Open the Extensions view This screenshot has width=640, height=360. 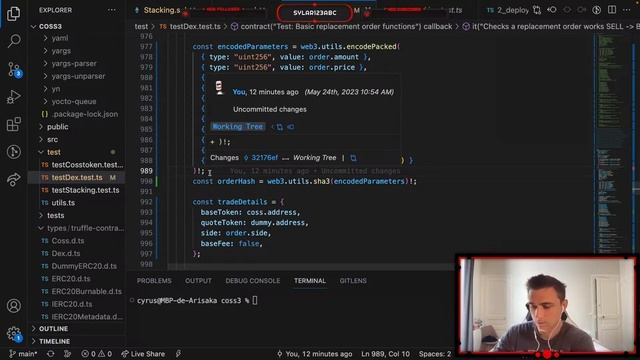pyautogui.click(x=13, y=124)
